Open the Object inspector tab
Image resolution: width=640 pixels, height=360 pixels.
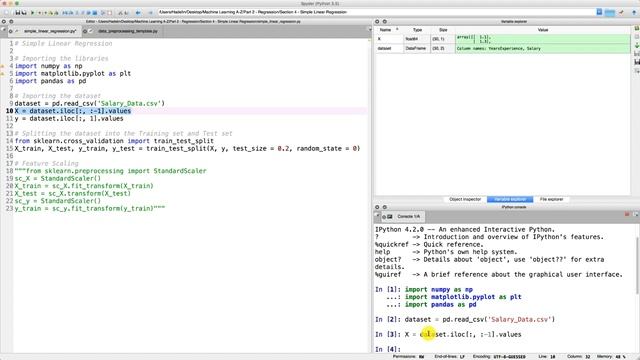[x=465, y=199]
